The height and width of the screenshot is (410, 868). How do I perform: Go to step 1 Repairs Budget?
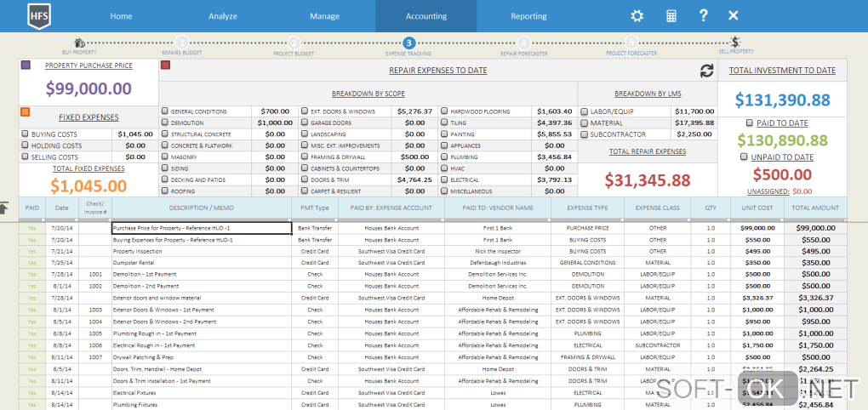[x=182, y=43]
